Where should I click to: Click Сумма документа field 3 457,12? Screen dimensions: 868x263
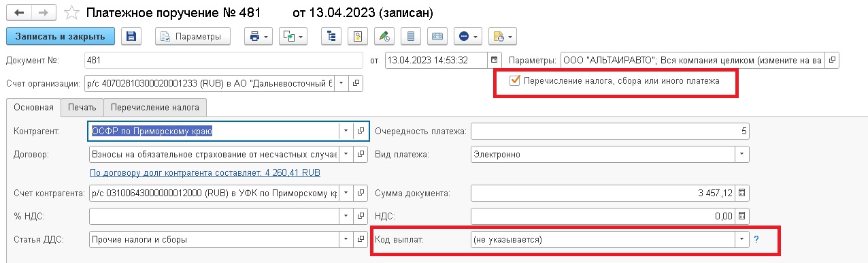coord(603,193)
